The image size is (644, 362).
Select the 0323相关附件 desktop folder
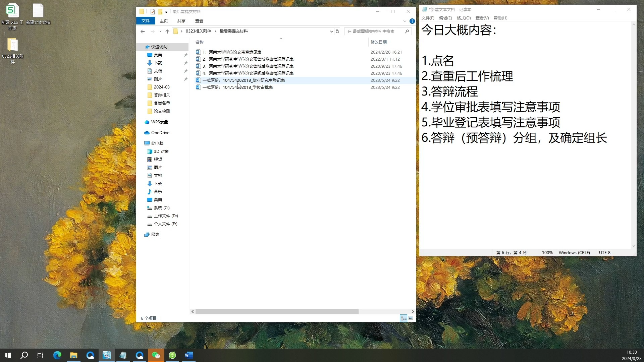tap(13, 50)
